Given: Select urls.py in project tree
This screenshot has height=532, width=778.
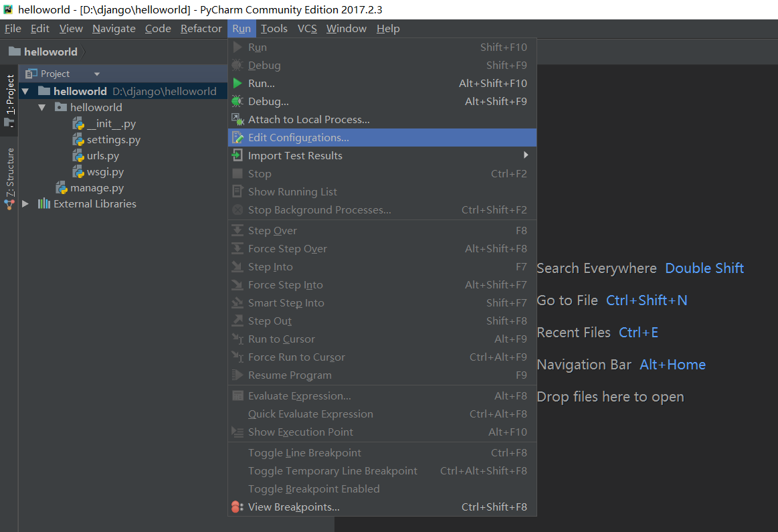Looking at the screenshot, I should pos(103,156).
